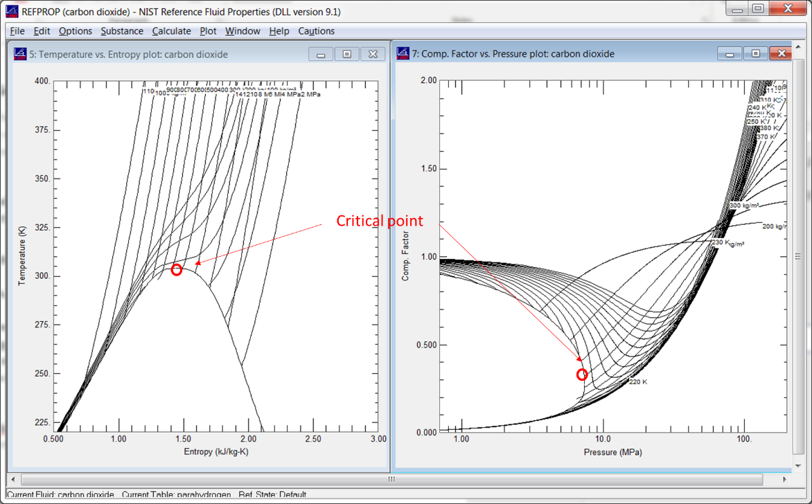Click the horizontal scrollbar right arrow

point(784,479)
